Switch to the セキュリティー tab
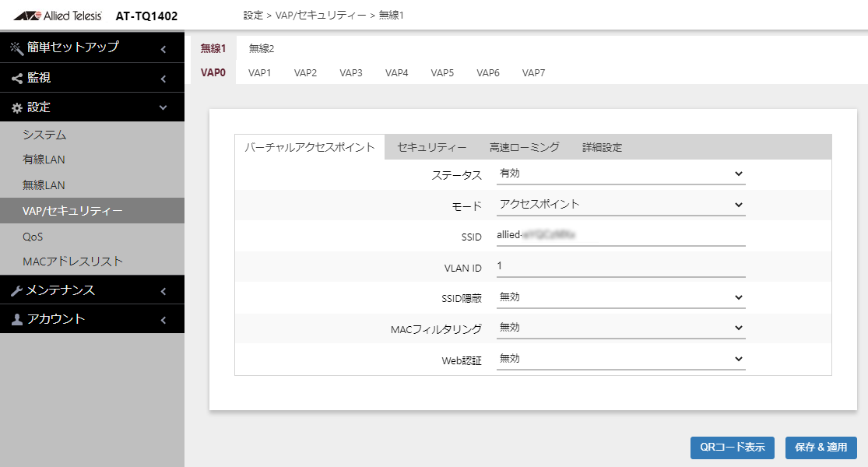The height and width of the screenshot is (467, 868). [x=432, y=147]
